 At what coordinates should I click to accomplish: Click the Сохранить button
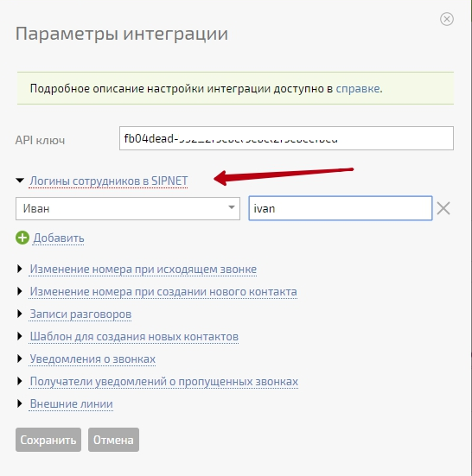(48, 440)
